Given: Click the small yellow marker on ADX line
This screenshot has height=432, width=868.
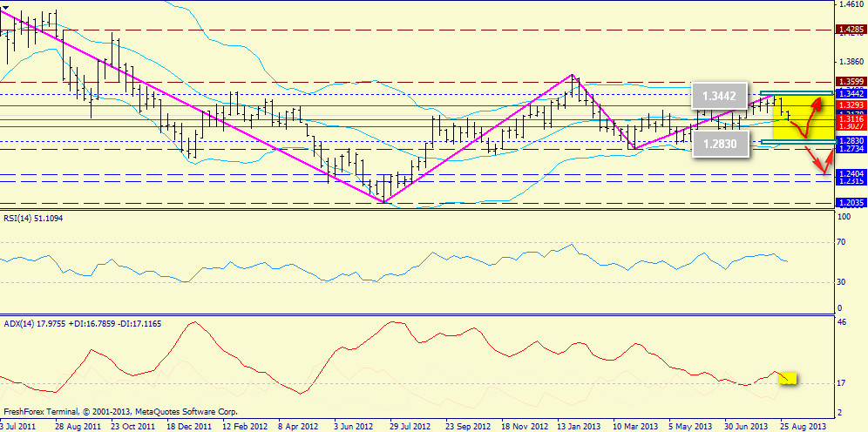Looking at the screenshot, I should tap(788, 378).
